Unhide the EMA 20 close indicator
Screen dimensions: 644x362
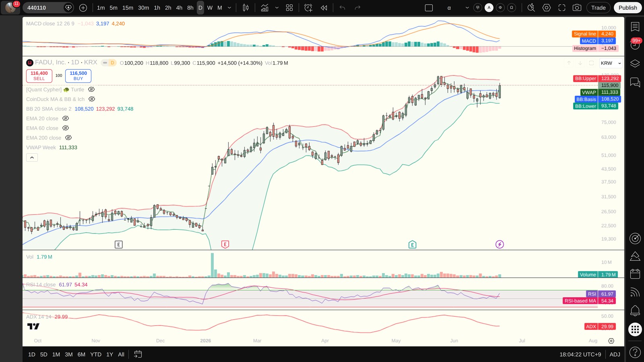point(66,119)
